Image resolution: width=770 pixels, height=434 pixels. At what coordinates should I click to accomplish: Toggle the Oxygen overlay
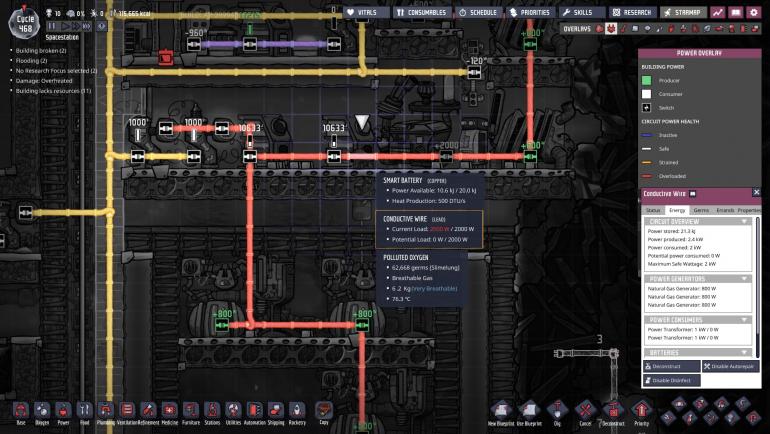click(x=599, y=28)
